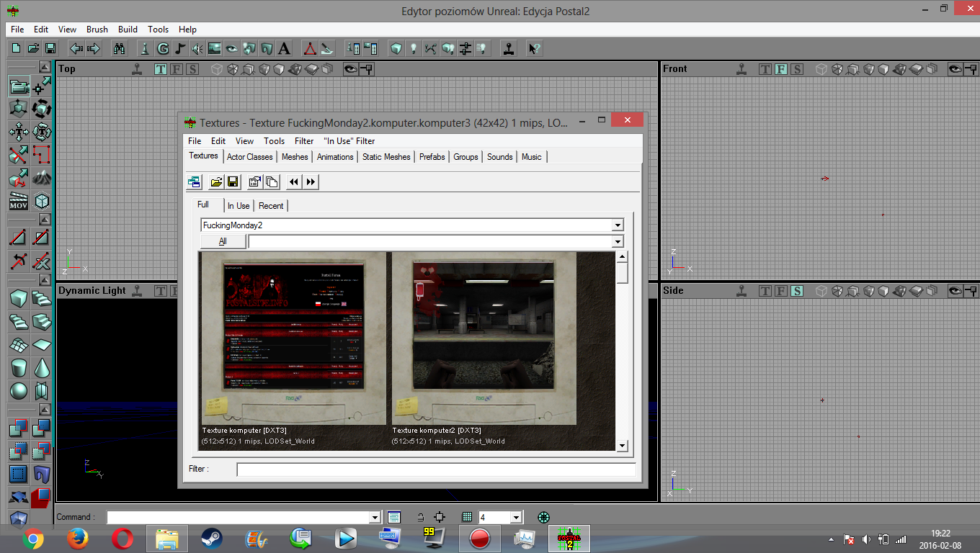Image resolution: width=980 pixels, height=553 pixels.
Task: Open the grid size dropdown showing 4
Action: coord(515,517)
